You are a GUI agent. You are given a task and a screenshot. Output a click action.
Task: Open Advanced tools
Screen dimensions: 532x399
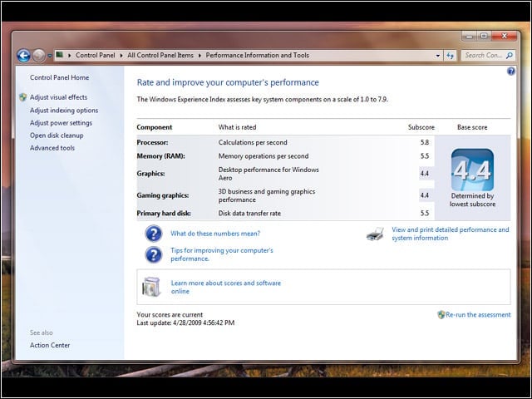52,148
